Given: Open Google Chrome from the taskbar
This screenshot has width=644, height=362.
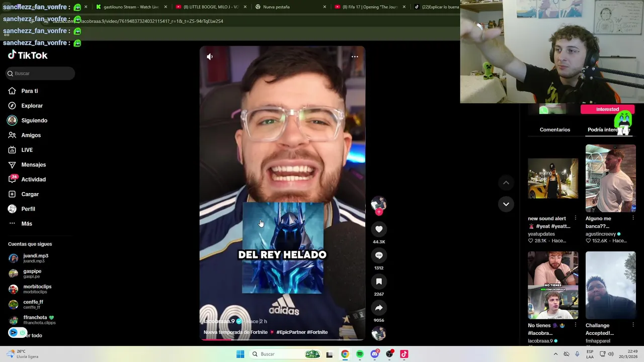Looking at the screenshot, I should point(345,354).
